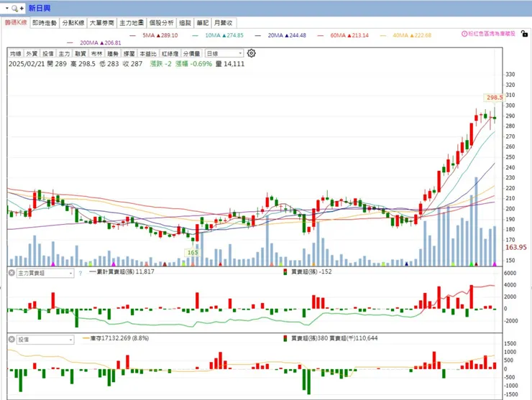Open the 投信 sub-chart indicator dropdown

pos(45,340)
